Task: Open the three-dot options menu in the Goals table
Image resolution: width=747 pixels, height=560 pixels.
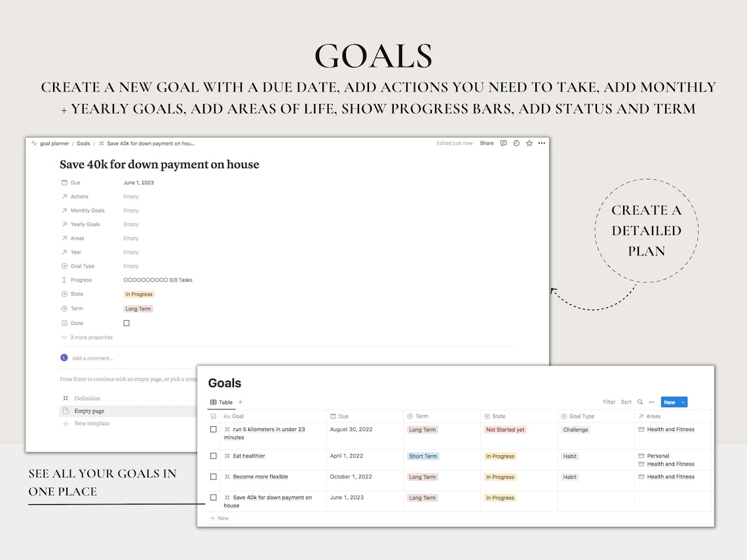Action: pos(652,401)
